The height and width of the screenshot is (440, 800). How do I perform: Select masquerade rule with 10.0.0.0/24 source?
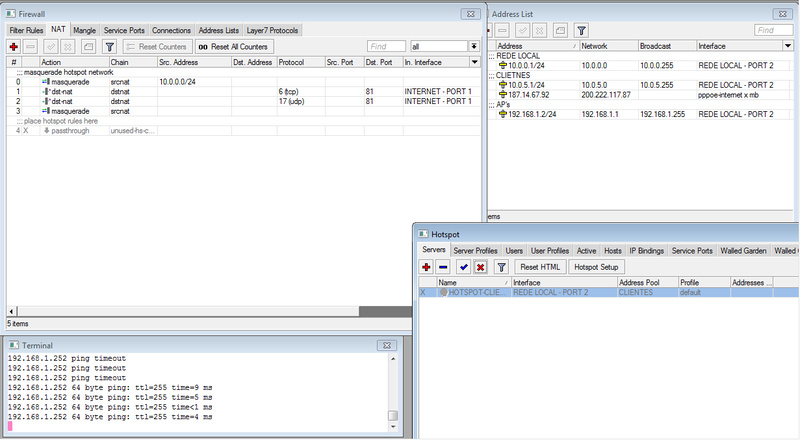[x=243, y=82]
